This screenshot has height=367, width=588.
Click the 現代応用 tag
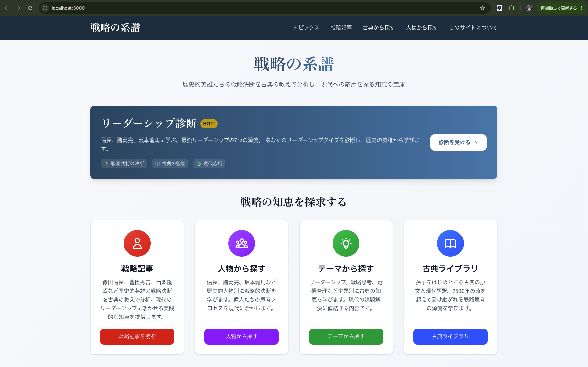click(x=209, y=164)
